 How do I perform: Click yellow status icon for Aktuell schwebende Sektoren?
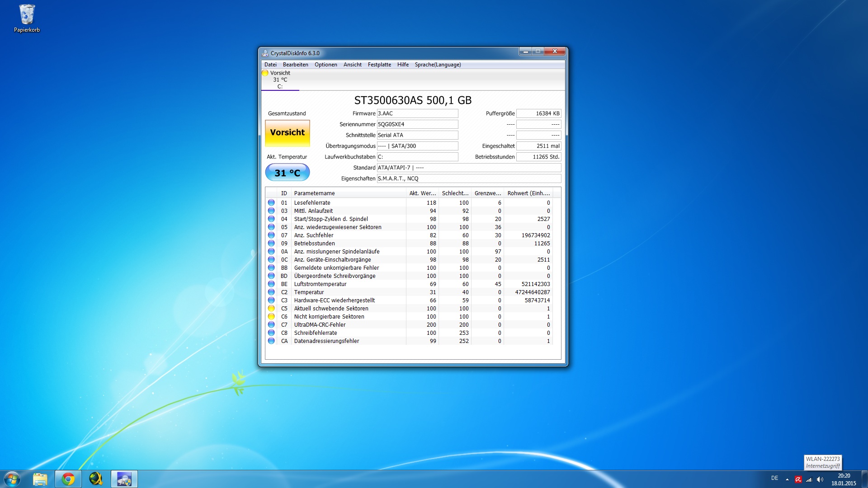click(x=271, y=309)
